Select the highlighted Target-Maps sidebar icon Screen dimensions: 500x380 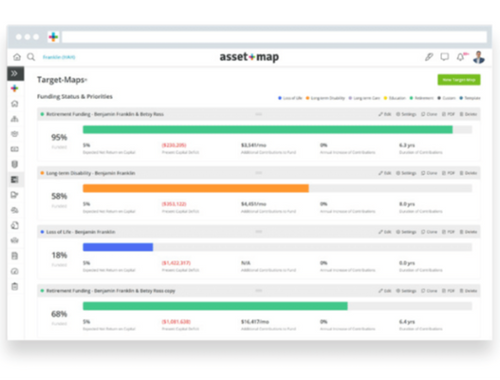[x=15, y=180]
